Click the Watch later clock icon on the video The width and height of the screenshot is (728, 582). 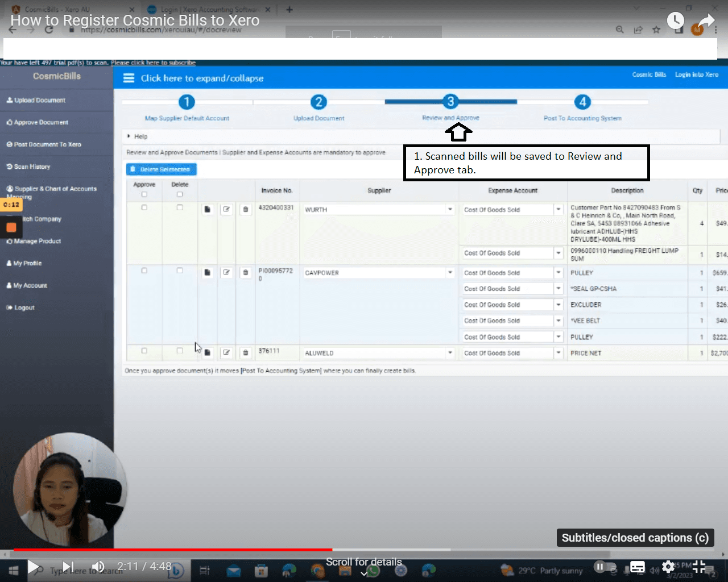(676, 21)
